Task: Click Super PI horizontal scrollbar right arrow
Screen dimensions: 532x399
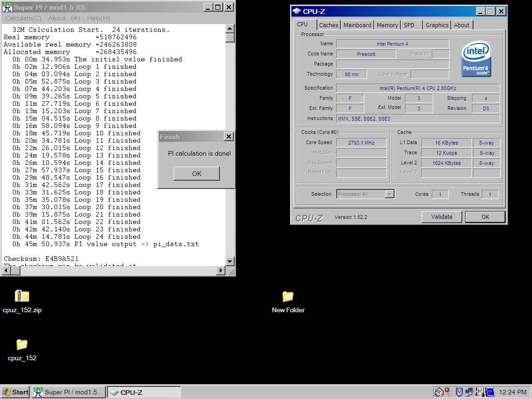Action: (221, 271)
